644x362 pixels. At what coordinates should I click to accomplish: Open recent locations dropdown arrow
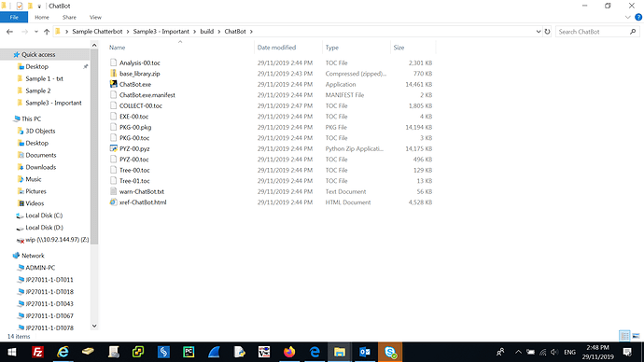tap(36, 32)
